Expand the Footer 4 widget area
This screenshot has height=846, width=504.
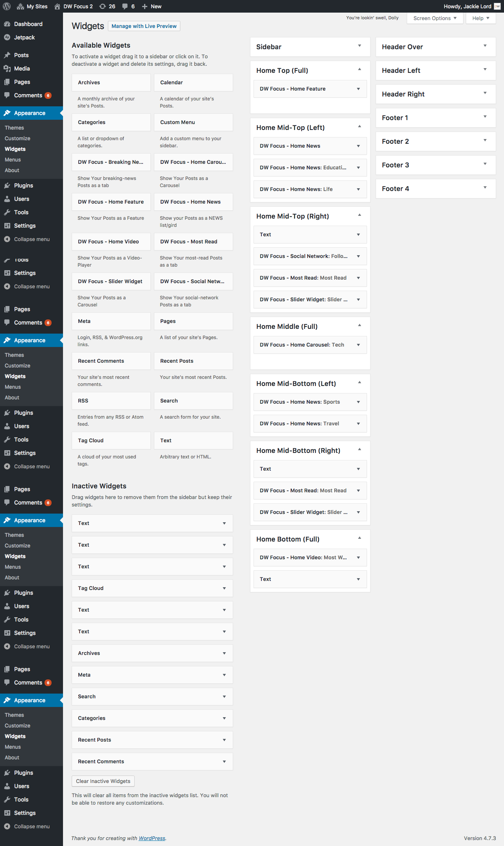tap(485, 188)
